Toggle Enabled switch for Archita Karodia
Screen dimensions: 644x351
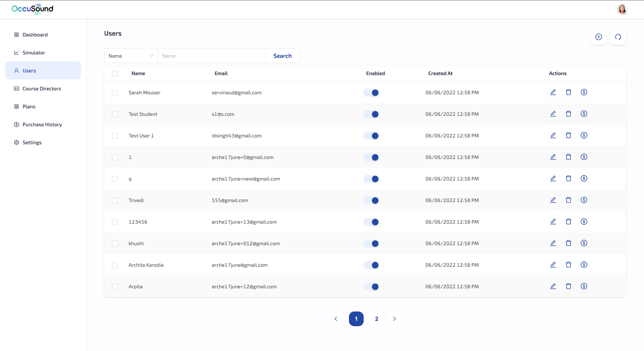[x=371, y=265]
